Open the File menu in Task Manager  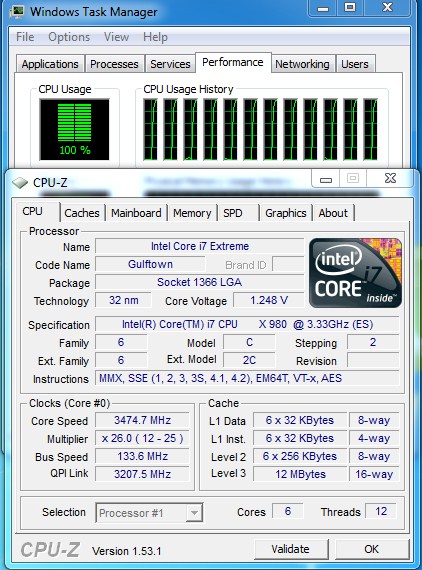pyautogui.click(x=25, y=37)
